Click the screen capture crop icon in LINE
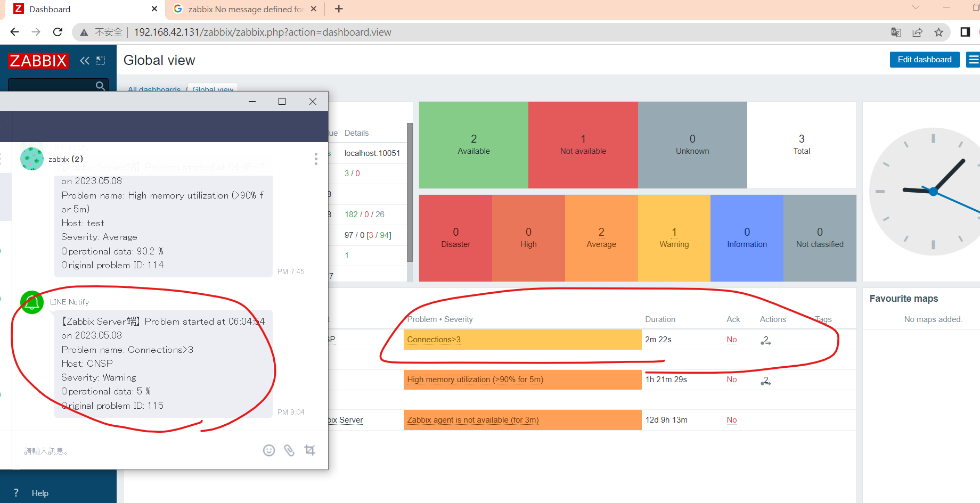980x503 pixels. (x=309, y=450)
